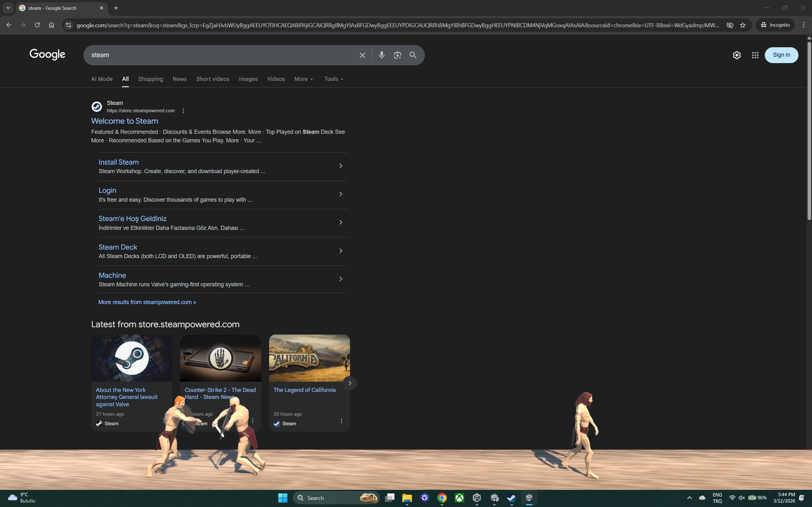Expand hidden icons in the system tray

[x=689, y=498]
